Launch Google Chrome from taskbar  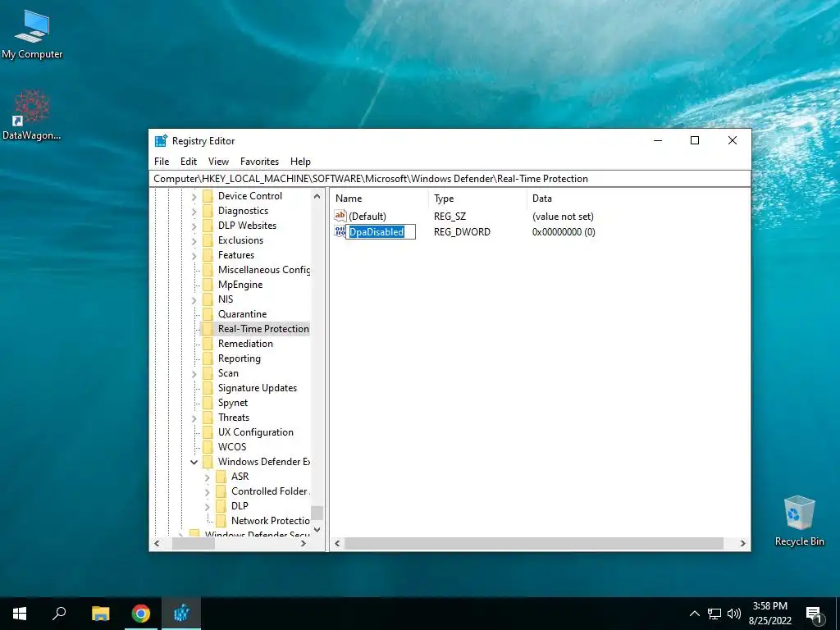click(141, 614)
